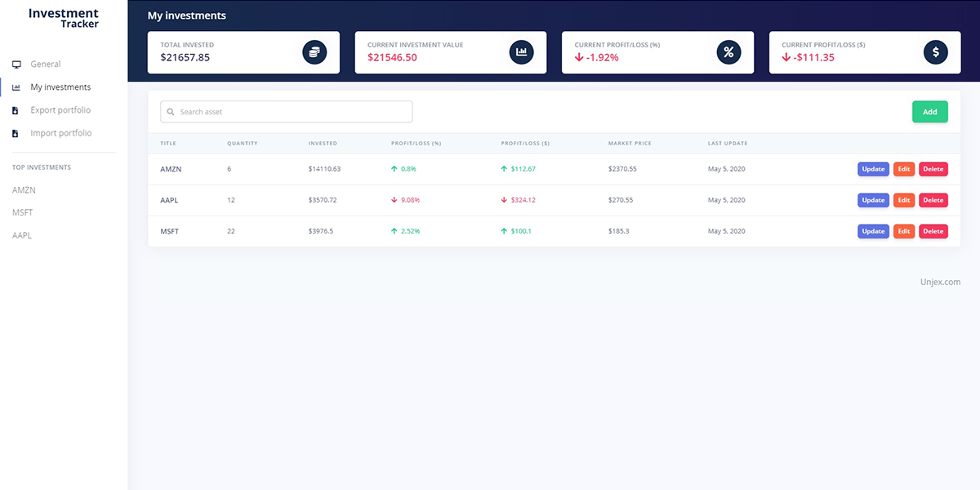Click the green arrow beside $112.67
Image resolution: width=980 pixels, height=490 pixels.
pos(504,169)
